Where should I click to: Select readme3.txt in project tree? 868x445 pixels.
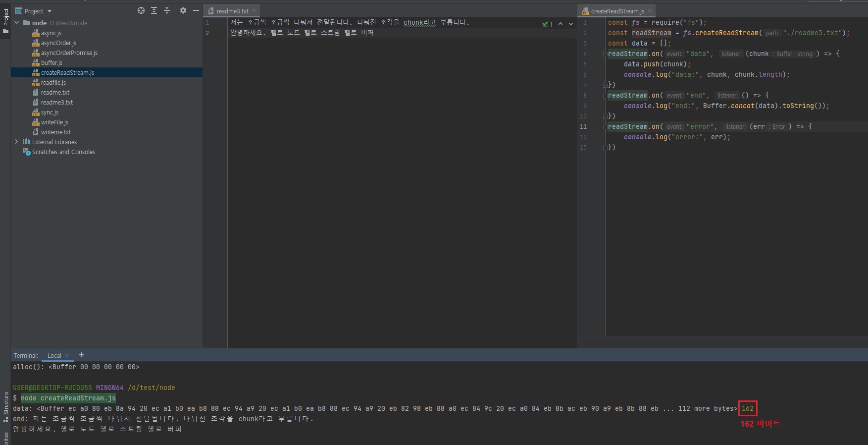coord(56,103)
